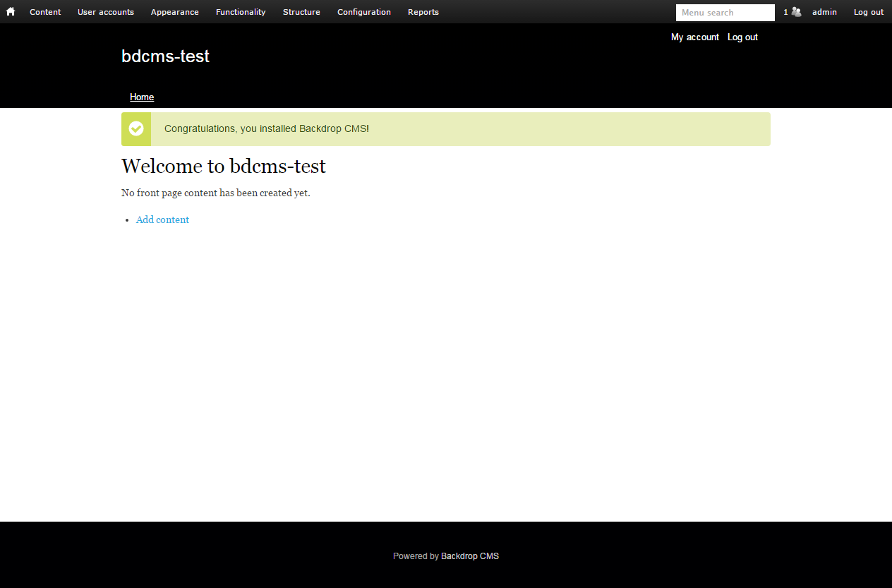
Task: Click the Add content link
Action: [162, 220]
